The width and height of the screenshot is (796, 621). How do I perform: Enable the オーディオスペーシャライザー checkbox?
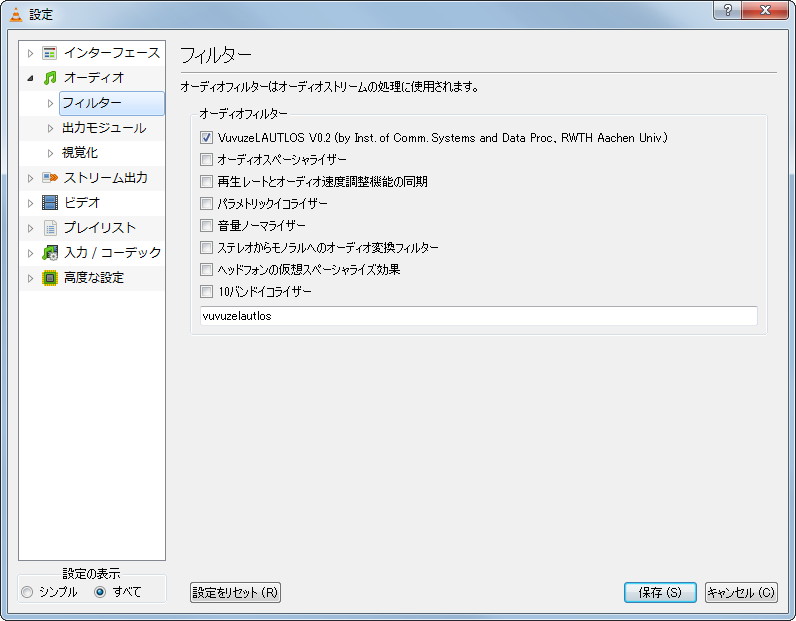206,159
